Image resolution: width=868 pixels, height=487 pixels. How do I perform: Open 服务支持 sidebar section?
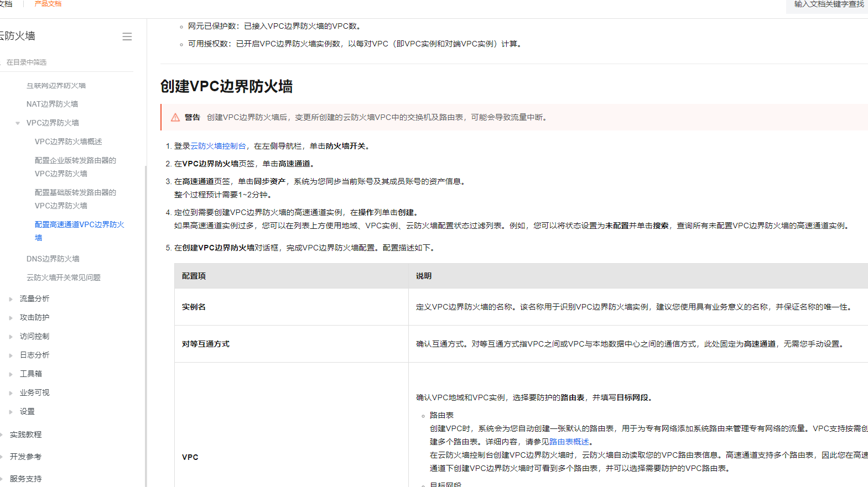(25, 479)
